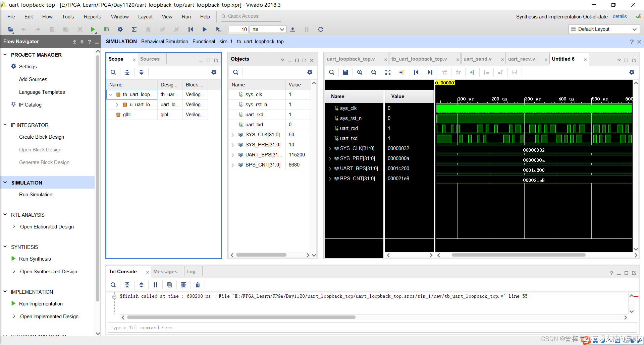Viewport: 644px width, 345px height.
Task: Click Run for specified time icon
Action: coord(218,29)
